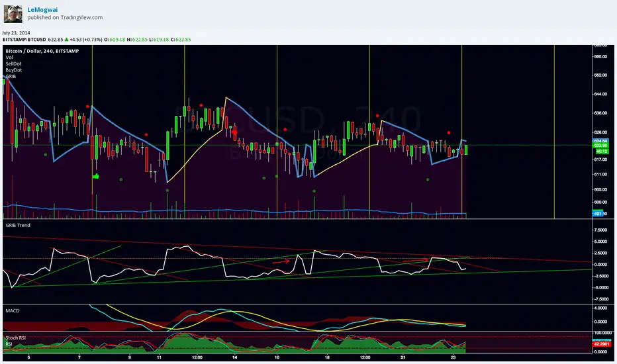Click the Stoch RSI pane label
617x364 pixels.
pyautogui.click(x=15, y=338)
